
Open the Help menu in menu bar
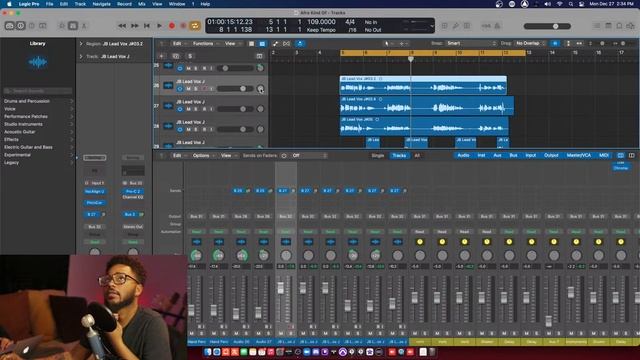coord(205,4)
